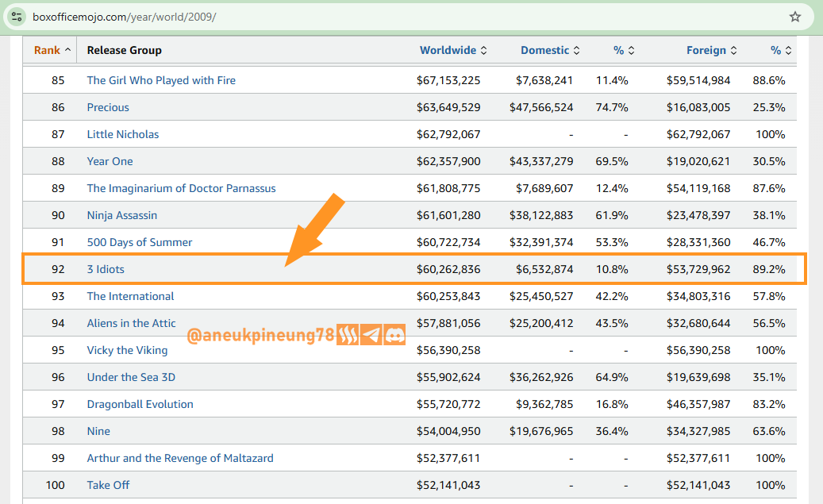Open the Vicky the Viking link
823x504 pixels.
tap(127, 350)
